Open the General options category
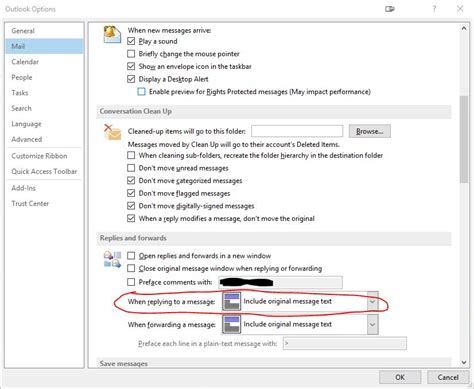 point(45,31)
